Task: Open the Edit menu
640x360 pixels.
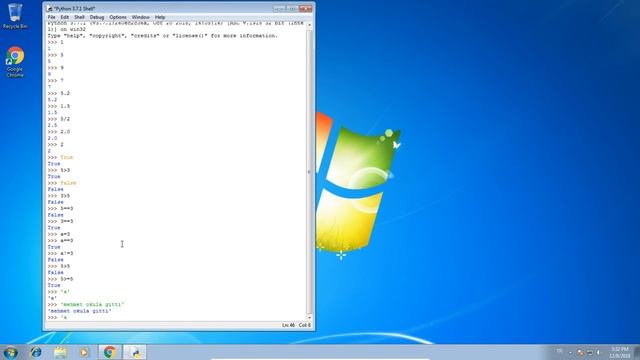Action: 64,17
